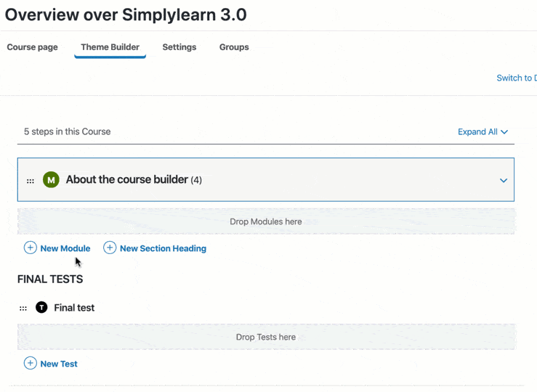Go to the Groups tab
537x392 pixels.
click(x=234, y=47)
